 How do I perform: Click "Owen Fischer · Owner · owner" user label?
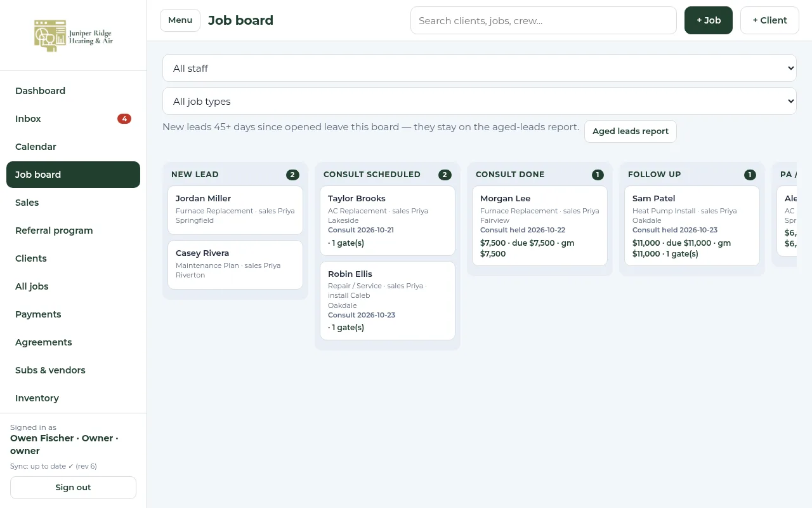(x=64, y=444)
